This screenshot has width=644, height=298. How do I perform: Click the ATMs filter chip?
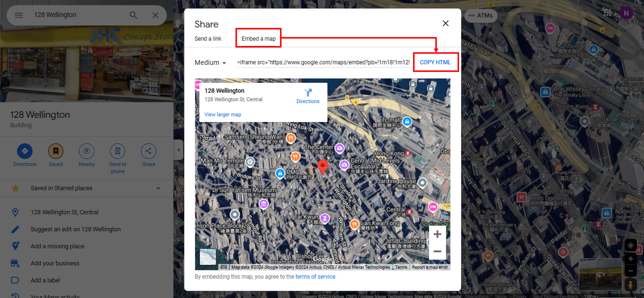coord(481,15)
